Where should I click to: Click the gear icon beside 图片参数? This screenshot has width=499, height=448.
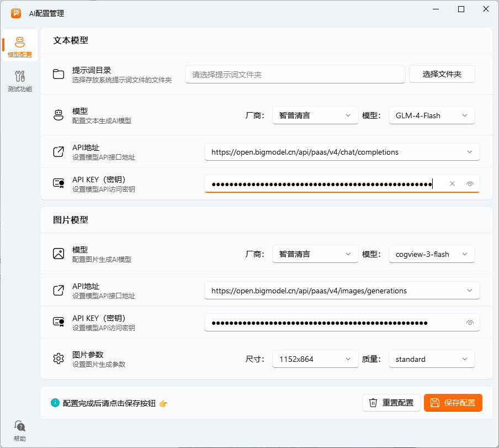click(59, 359)
